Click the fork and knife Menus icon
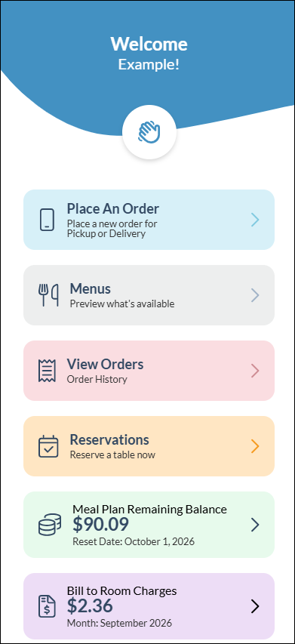Screen dimensions: 295x644 [48, 295]
